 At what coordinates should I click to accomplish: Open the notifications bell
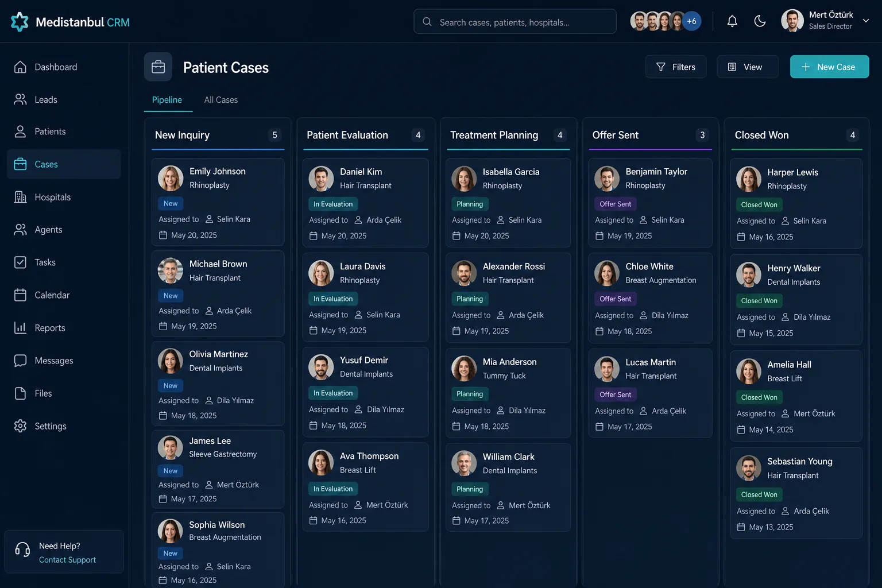(x=732, y=21)
